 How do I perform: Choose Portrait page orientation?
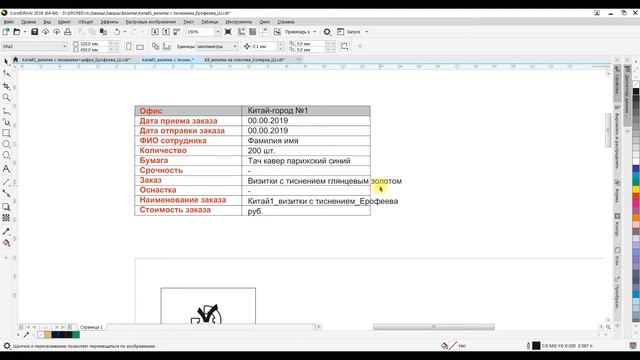pyautogui.click(x=129, y=47)
